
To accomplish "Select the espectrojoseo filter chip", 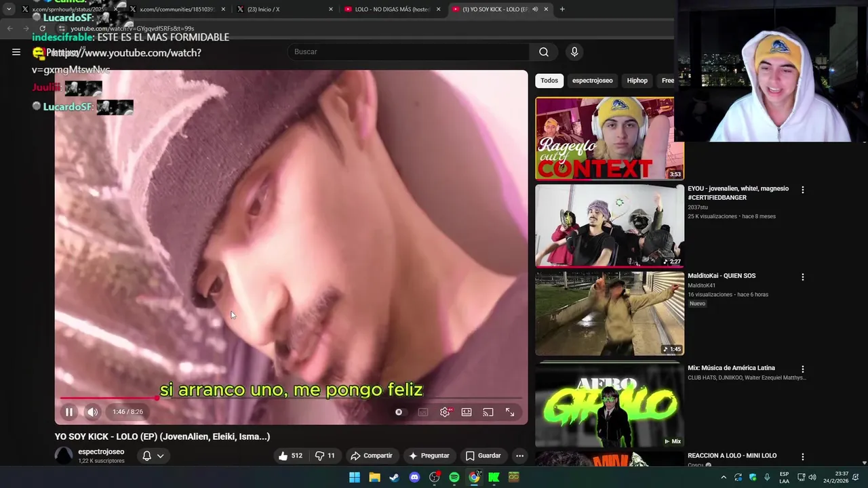I will (592, 81).
